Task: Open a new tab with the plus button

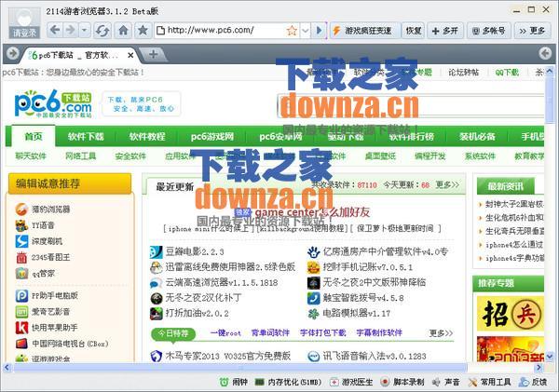Action: [154, 54]
